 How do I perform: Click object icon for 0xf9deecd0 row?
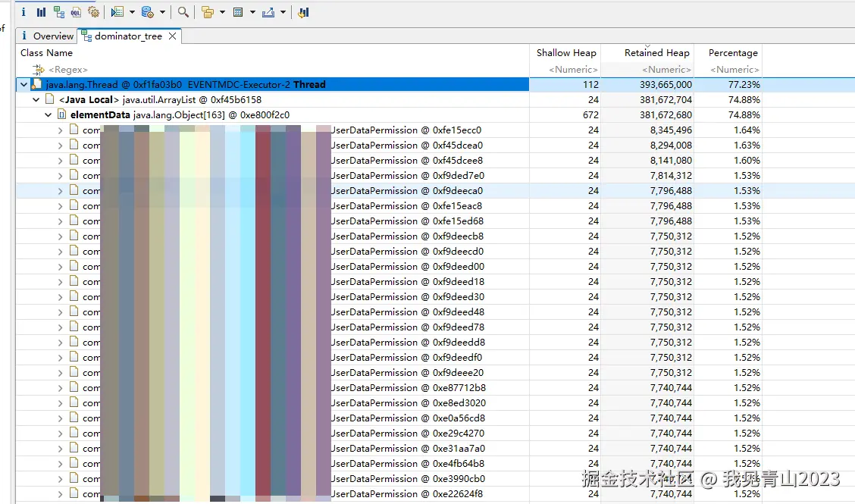[x=74, y=251]
